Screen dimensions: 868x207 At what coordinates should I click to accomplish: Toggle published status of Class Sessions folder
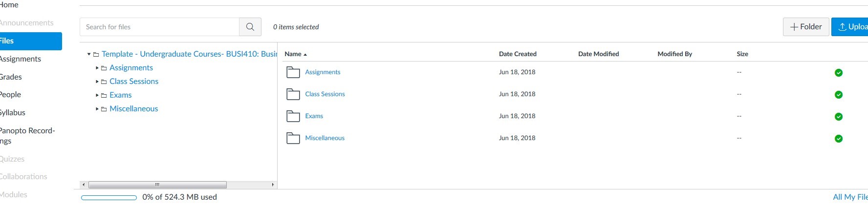pos(838,95)
